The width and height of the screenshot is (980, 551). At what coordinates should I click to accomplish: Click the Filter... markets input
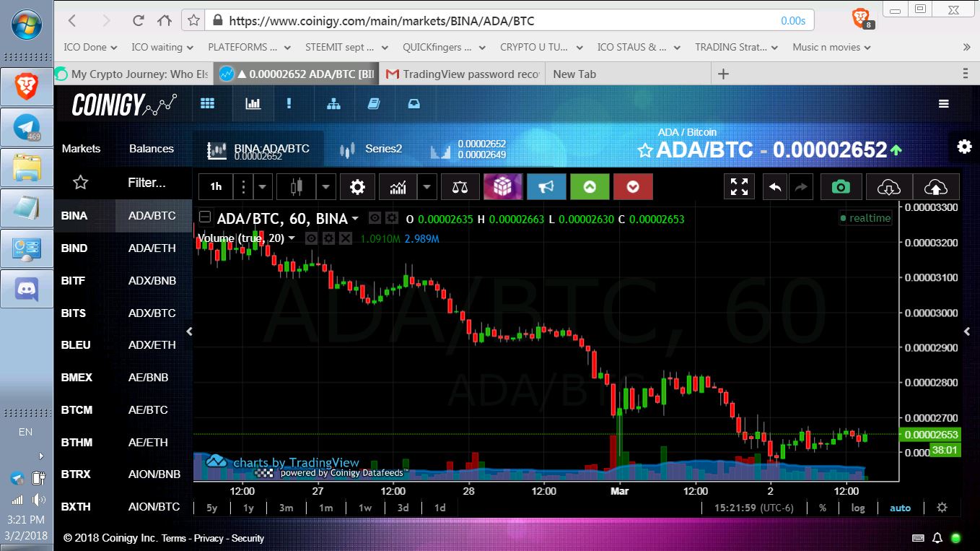coord(147,183)
